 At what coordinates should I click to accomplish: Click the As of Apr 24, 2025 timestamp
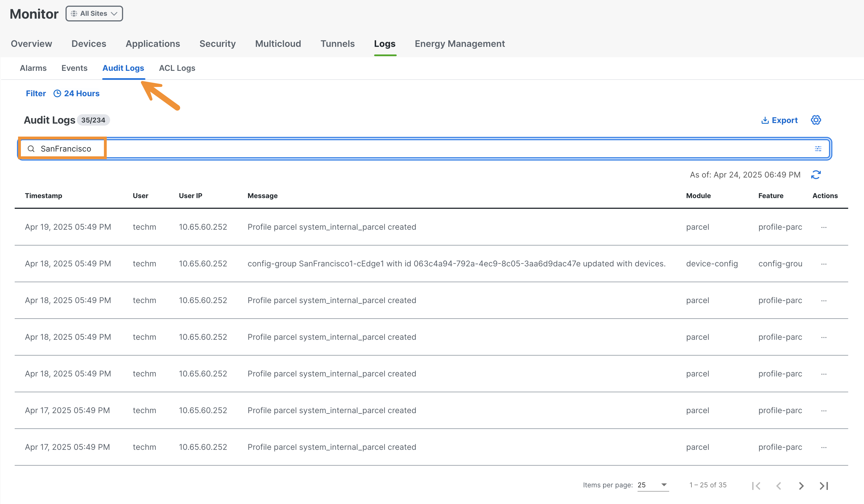pyautogui.click(x=745, y=174)
